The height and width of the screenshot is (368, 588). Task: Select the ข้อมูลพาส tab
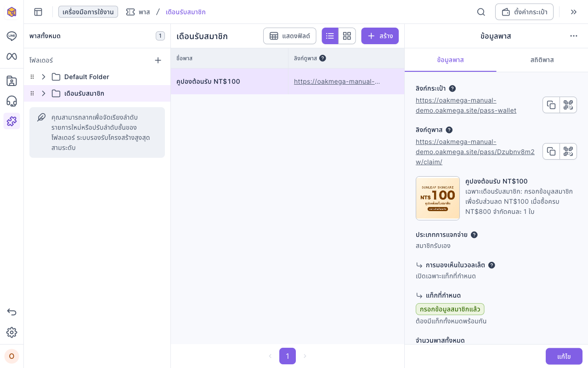click(x=450, y=60)
